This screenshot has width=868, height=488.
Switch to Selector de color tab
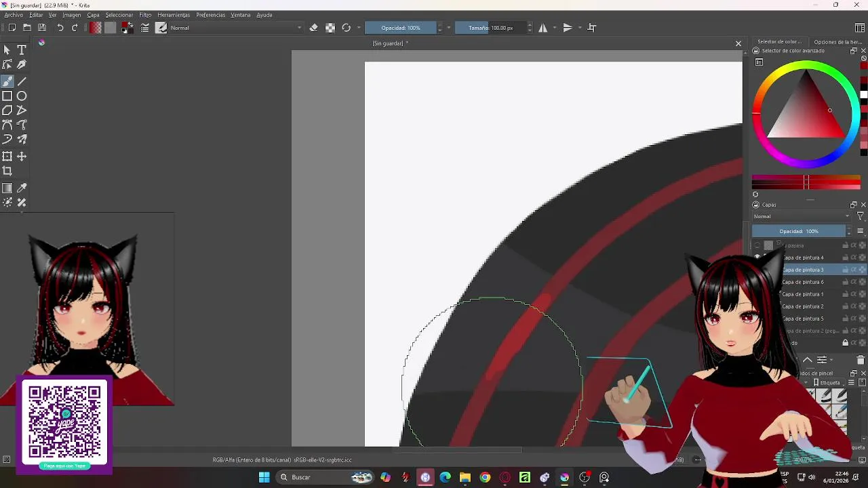[x=779, y=42]
